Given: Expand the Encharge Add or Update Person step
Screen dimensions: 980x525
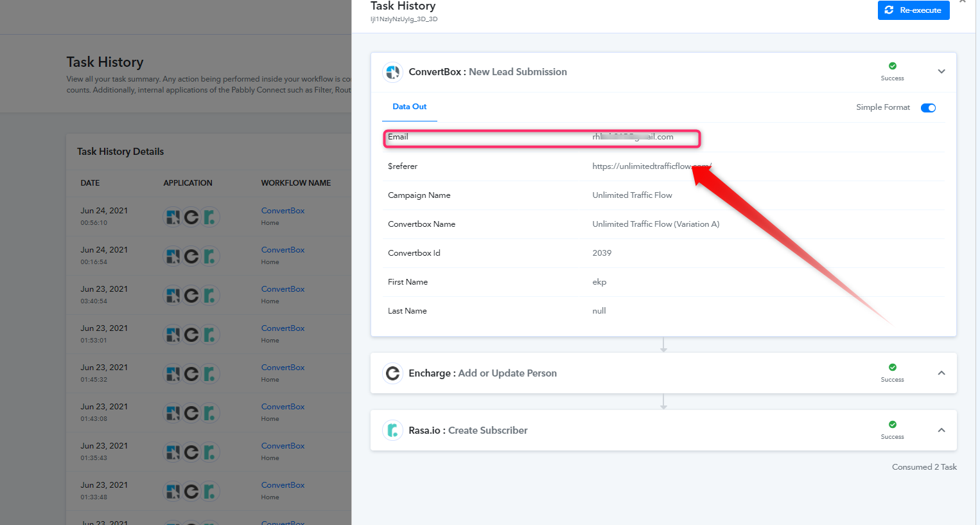Looking at the screenshot, I should point(941,373).
